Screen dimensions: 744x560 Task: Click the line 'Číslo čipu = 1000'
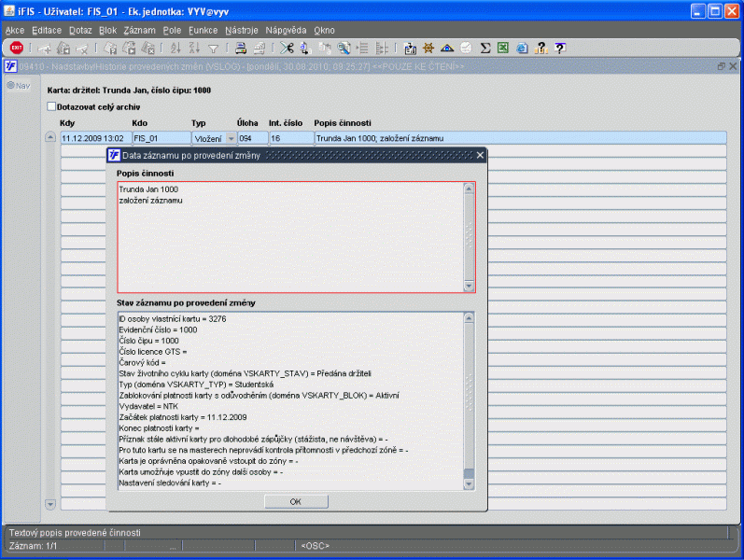coord(148,341)
